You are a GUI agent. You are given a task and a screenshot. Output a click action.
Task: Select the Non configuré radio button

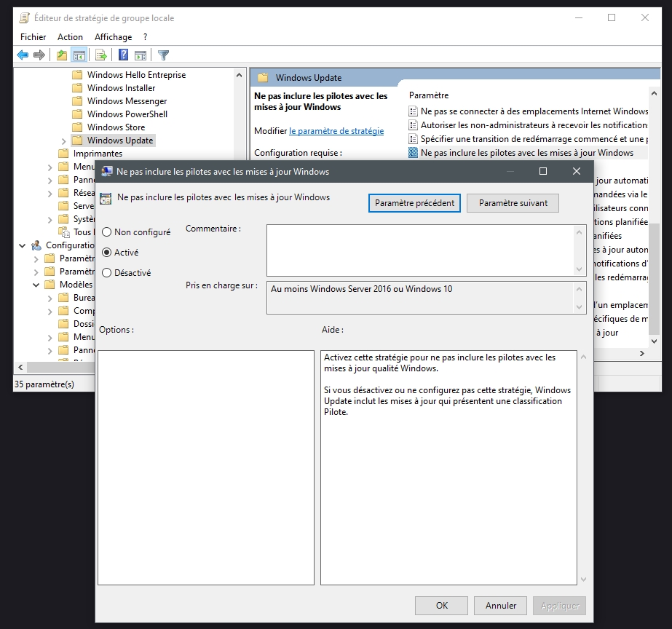107,232
